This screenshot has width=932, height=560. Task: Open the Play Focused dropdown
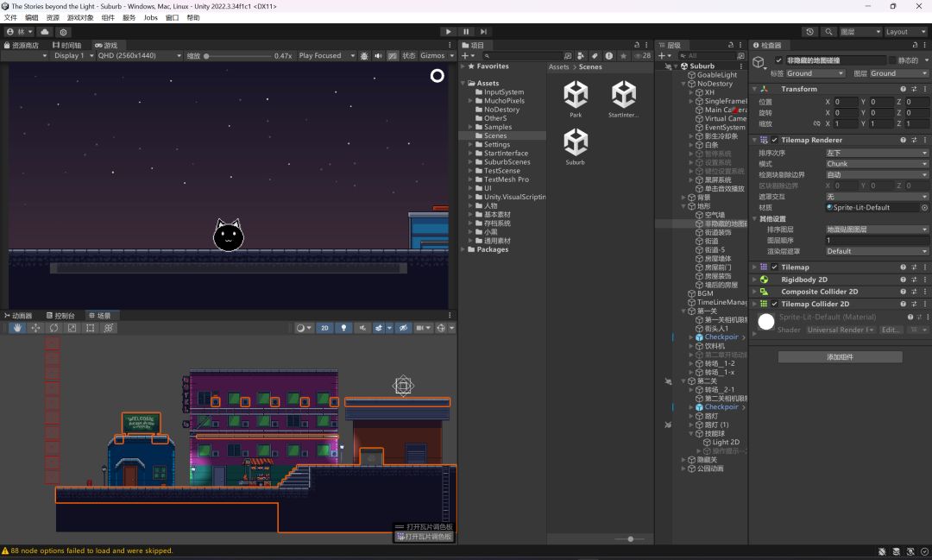pyautogui.click(x=326, y=55)
